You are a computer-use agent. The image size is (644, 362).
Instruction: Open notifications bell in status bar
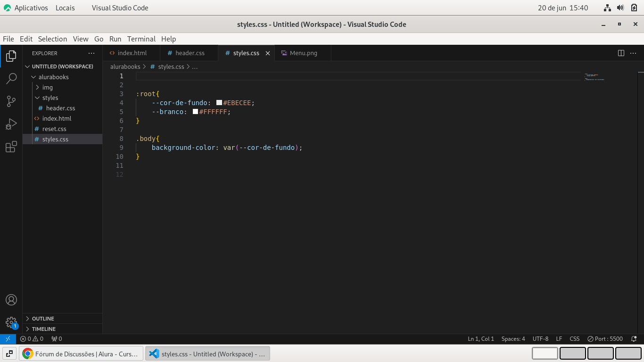pyautogui.click(x=634, y=339)
